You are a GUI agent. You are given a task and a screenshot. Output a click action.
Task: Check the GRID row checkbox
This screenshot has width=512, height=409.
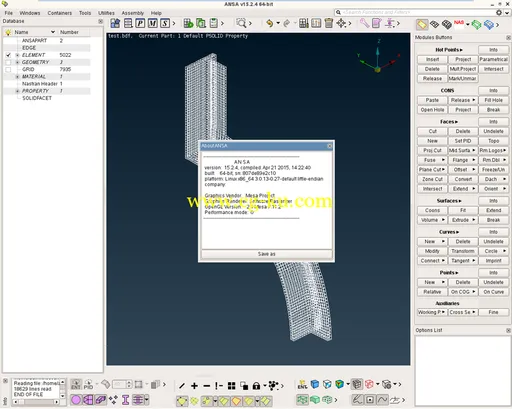coord(8,69)
